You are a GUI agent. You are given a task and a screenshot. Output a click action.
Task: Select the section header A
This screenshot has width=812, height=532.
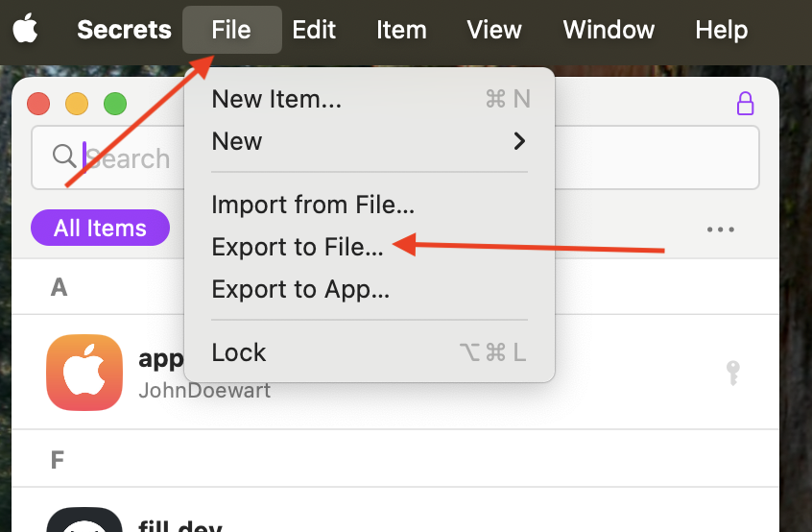coord(60,287)
